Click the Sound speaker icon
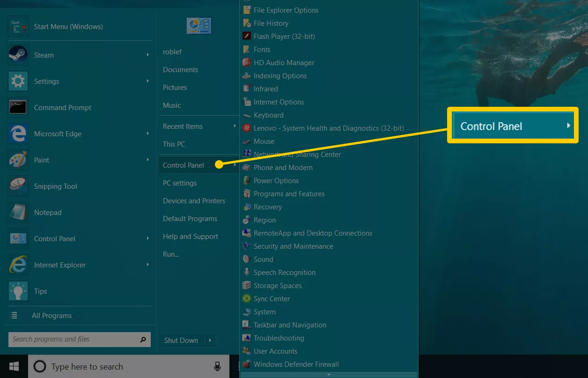 tap(247, 259)
